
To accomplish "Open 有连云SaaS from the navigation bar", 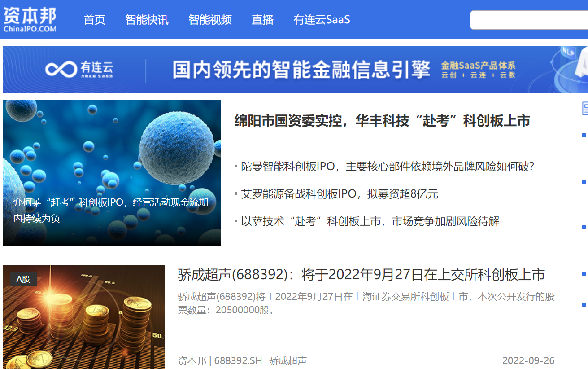I will tap(322, 20).
